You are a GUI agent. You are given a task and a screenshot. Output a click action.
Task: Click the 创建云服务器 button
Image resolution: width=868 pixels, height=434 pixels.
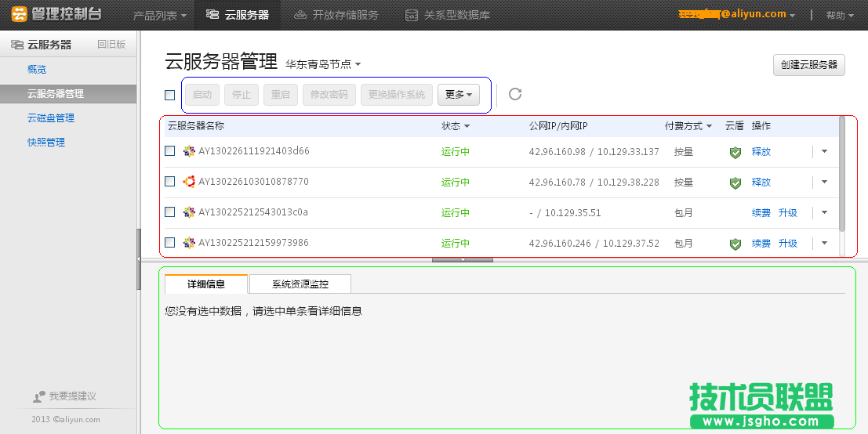[808, 65]
